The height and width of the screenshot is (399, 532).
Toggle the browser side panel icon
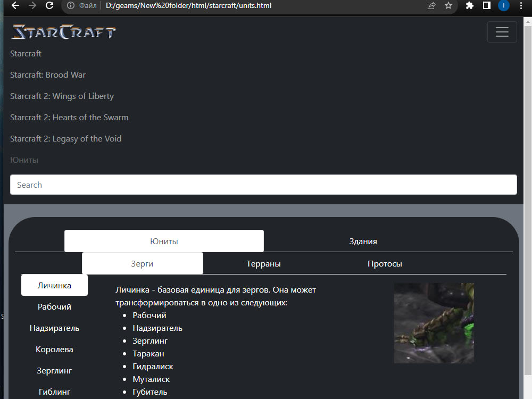487,5
